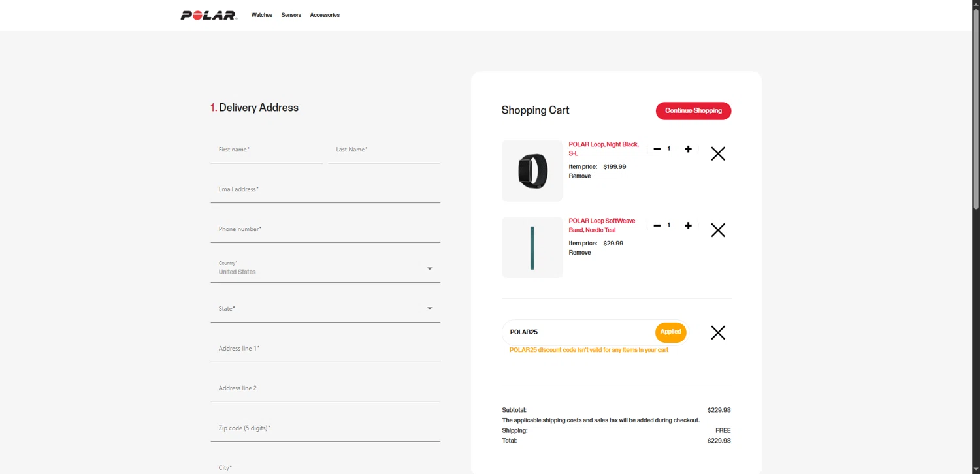Click the $199.99 item price

pos(615,167)
